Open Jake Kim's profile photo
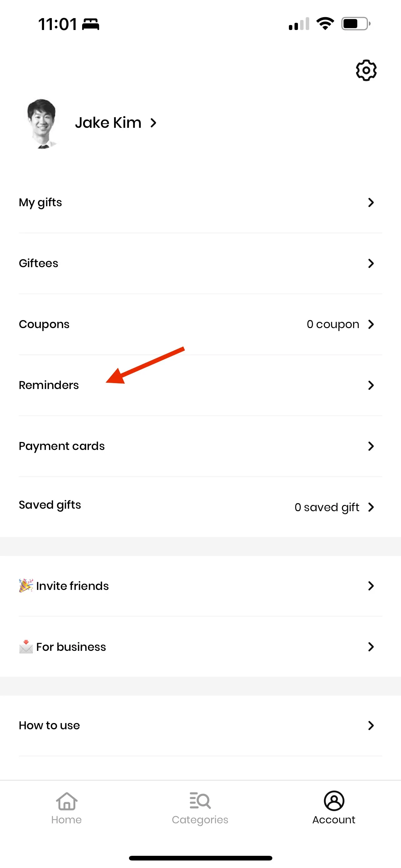The image size is (401, 868). [42, 123]
